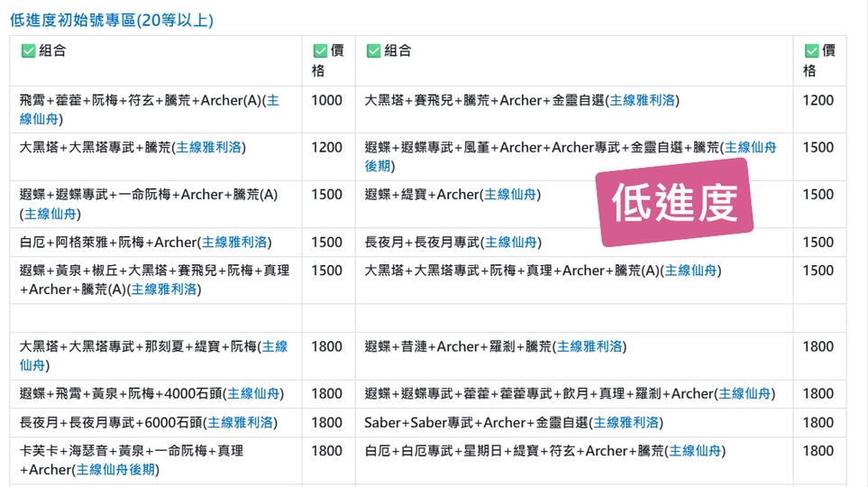Screen dimensions: 868x487
Task: Open 主線仙舟 link in 大黑塔+大黑塔專武+阮梅+真理 row
Action: click(691, 271)
